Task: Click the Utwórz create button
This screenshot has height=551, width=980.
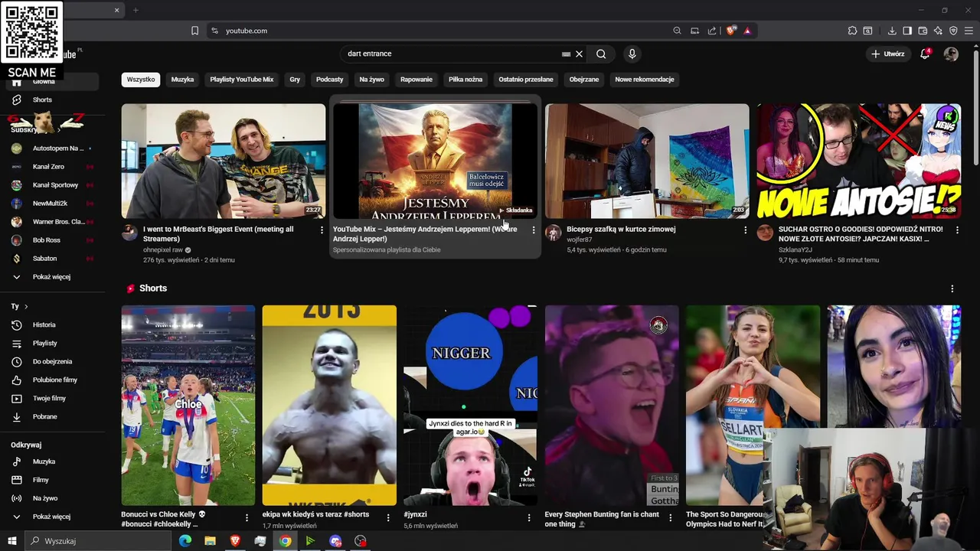Action: pos(888,54)
